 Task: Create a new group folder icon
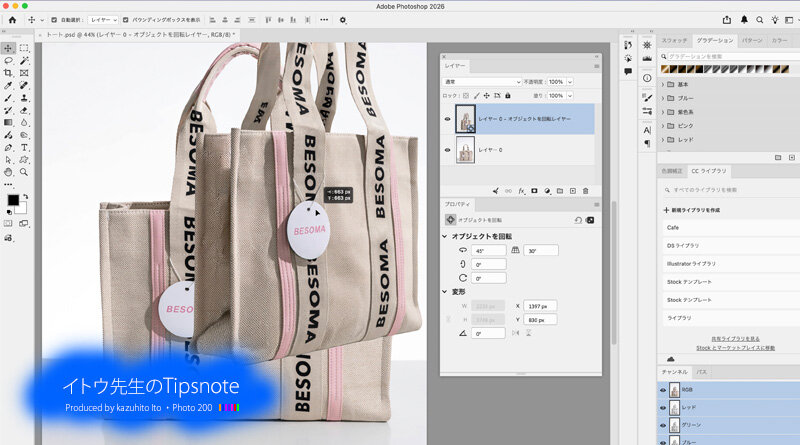coord(560,191)
